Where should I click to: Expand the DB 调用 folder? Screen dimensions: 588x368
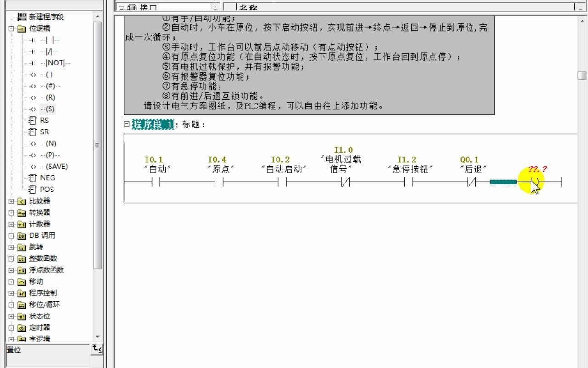tap(11, 236)
